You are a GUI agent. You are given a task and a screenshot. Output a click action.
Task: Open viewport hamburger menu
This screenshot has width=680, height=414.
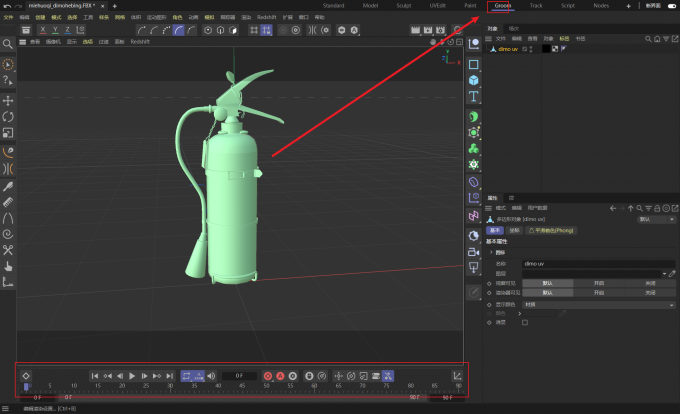tap(23, 42)
